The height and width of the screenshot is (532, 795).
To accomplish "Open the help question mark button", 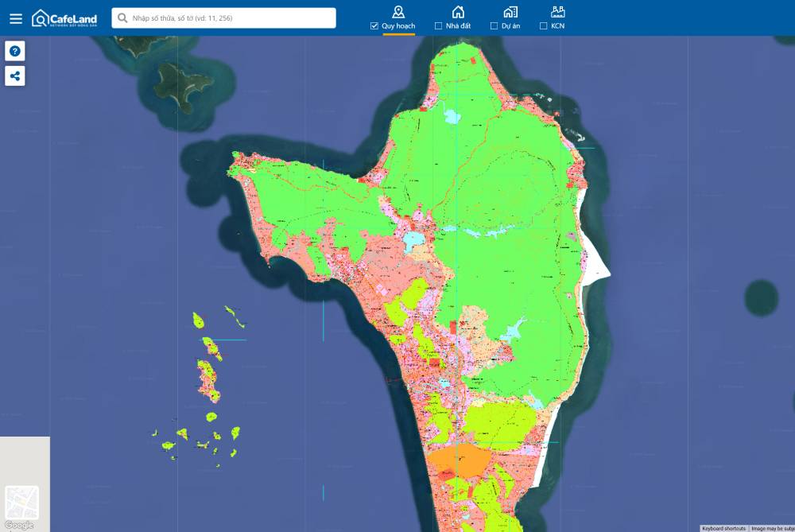I will pos(15,52).
